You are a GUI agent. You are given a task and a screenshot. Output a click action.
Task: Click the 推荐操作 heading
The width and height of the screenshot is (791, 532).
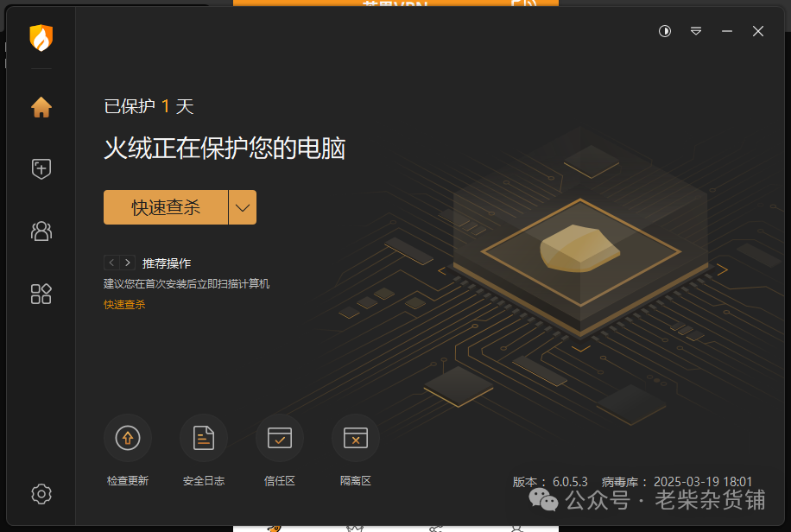pos(167,263)
